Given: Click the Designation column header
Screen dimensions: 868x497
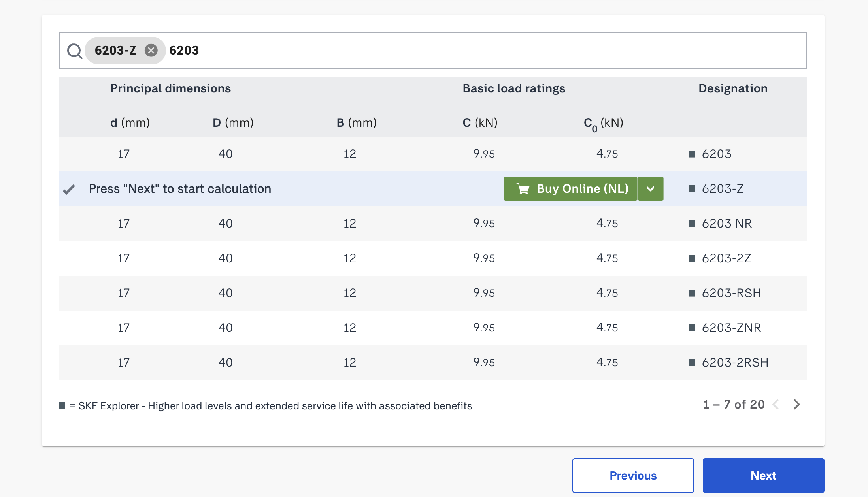Looking at the screenshot, I should point(733,88).
